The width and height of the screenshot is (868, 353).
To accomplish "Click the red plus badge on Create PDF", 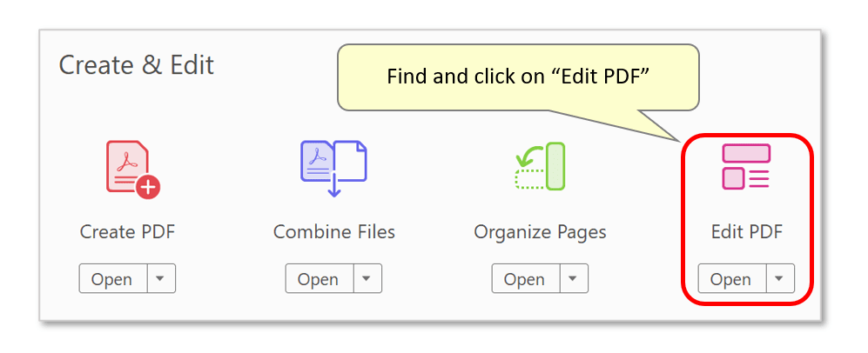I will pyautogui.click(x=148, y=187).
